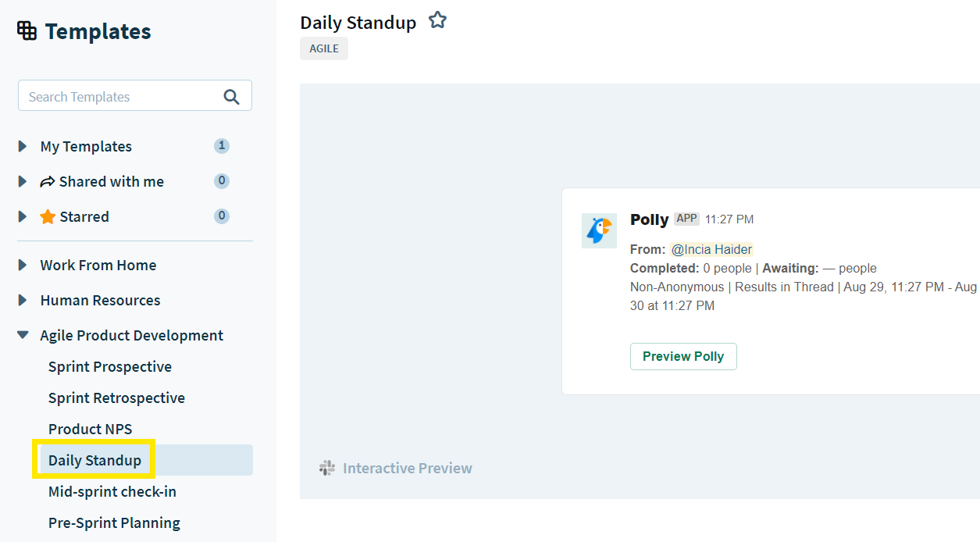Image resolution: width=980 pixels, height=542 pixels.
Task: Click the search magnifier icon
Action: coord(231,97)
